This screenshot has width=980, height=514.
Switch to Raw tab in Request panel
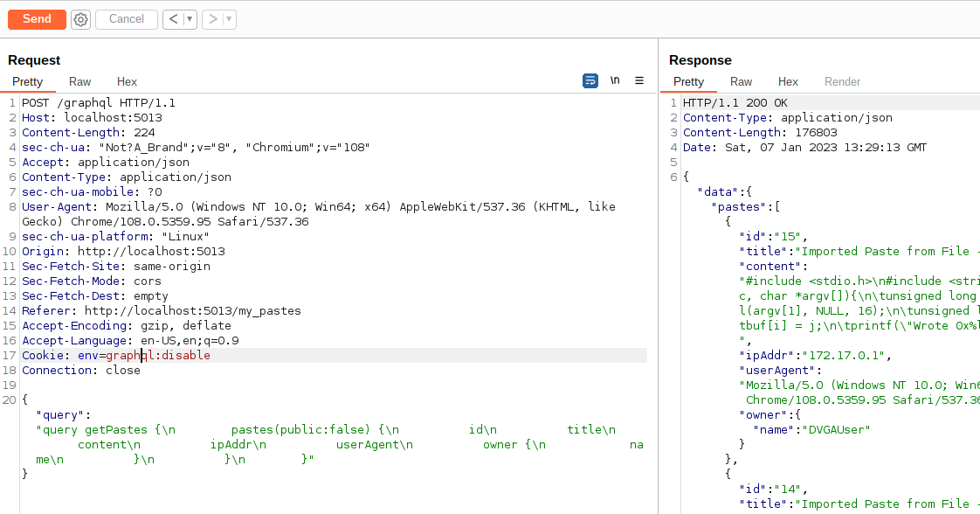(x=79, y=81)
